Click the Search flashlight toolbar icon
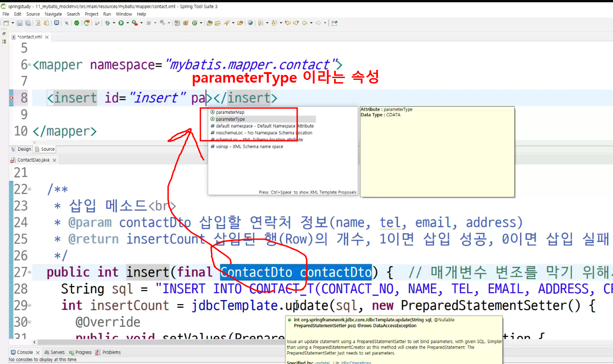This screenshot has height=364, width=613. [x=226, y=23]
